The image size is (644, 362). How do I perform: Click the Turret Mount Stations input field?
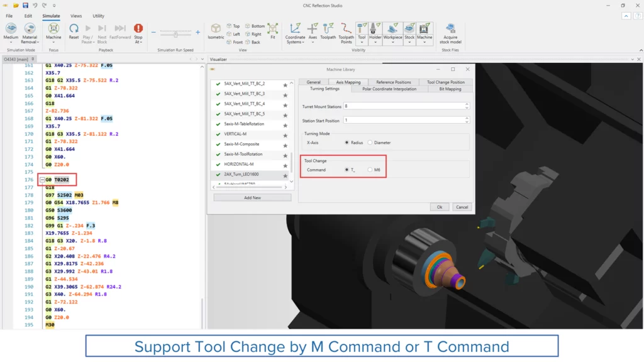[384, 106]
